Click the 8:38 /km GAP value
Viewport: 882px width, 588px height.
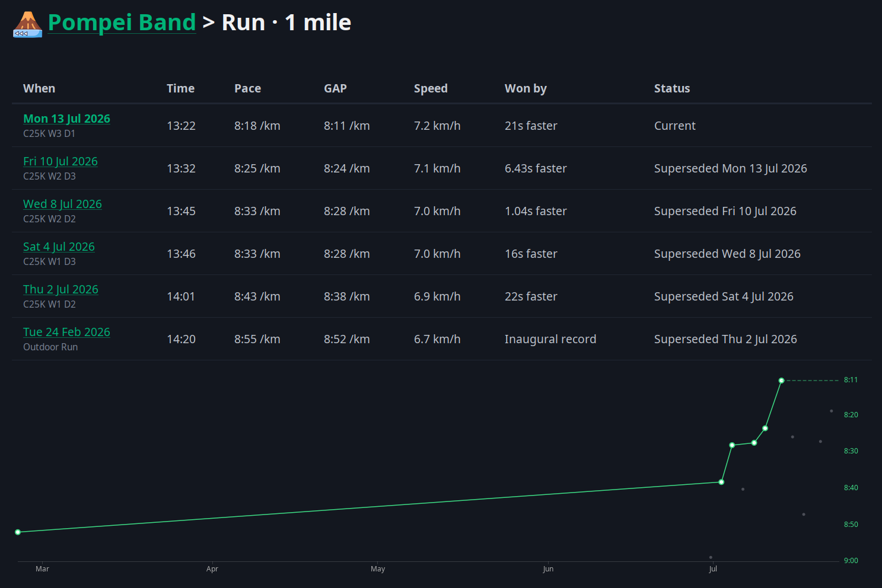point(347,296)
